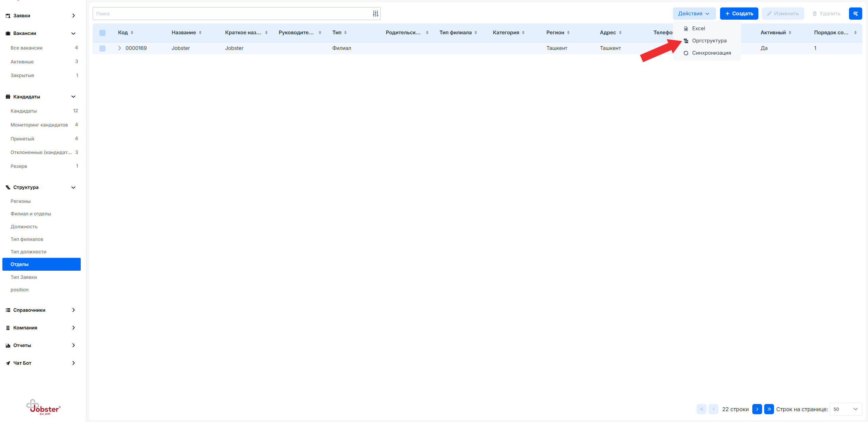The width and height of the screenshot is (868, 422).
Task: Open the search filter settings icon
Action: 375,14
